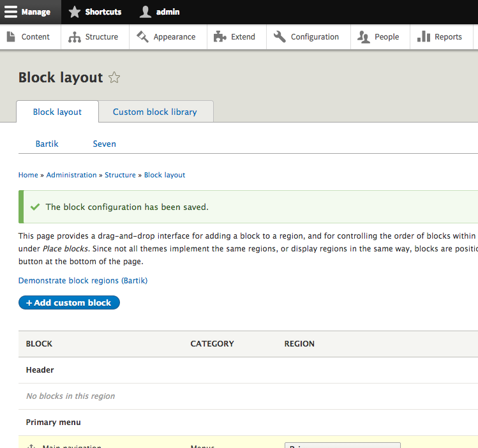
Task: Select the Block layout tab
Action: (57, 112)
